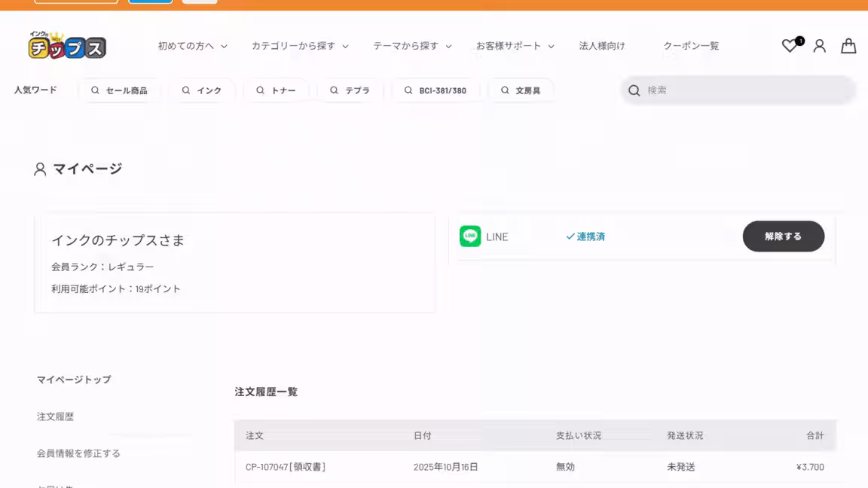Select the 法人様向け menu item

[603, 45]
